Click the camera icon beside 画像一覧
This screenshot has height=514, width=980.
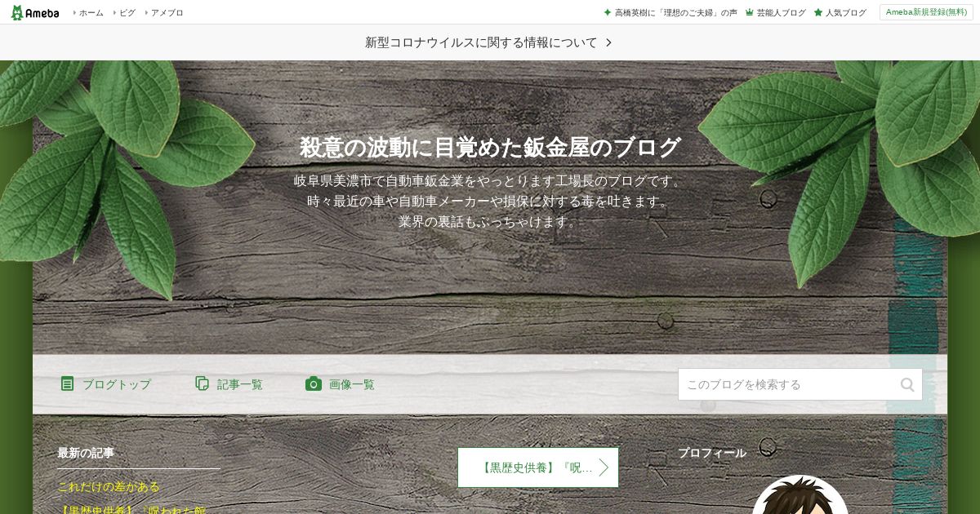click(314, 383)
